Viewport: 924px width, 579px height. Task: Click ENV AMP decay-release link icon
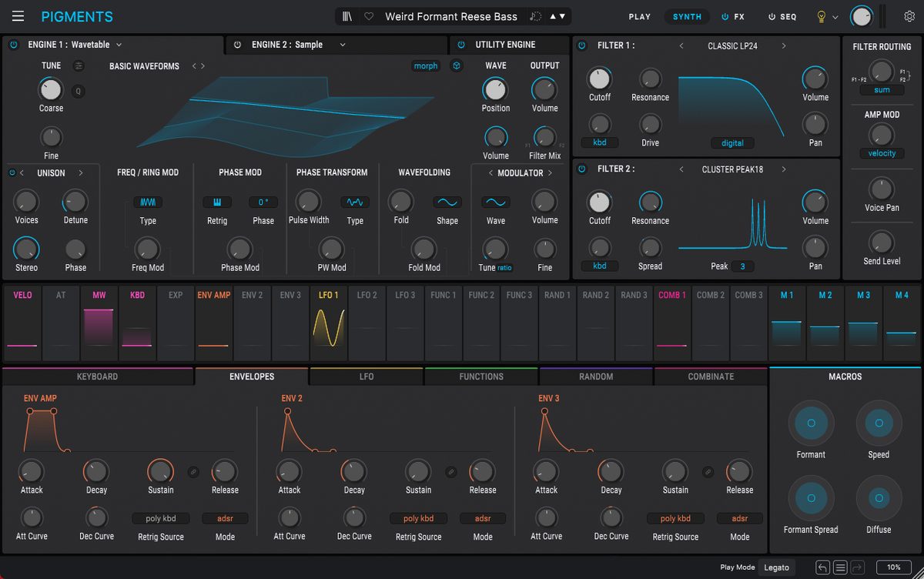(x=193, y=472)
